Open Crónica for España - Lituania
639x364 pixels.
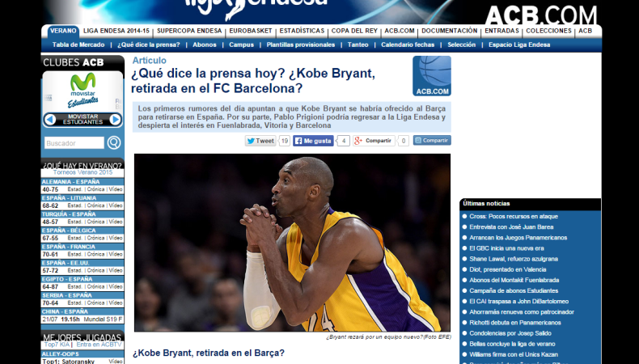[x=95, y=205]
